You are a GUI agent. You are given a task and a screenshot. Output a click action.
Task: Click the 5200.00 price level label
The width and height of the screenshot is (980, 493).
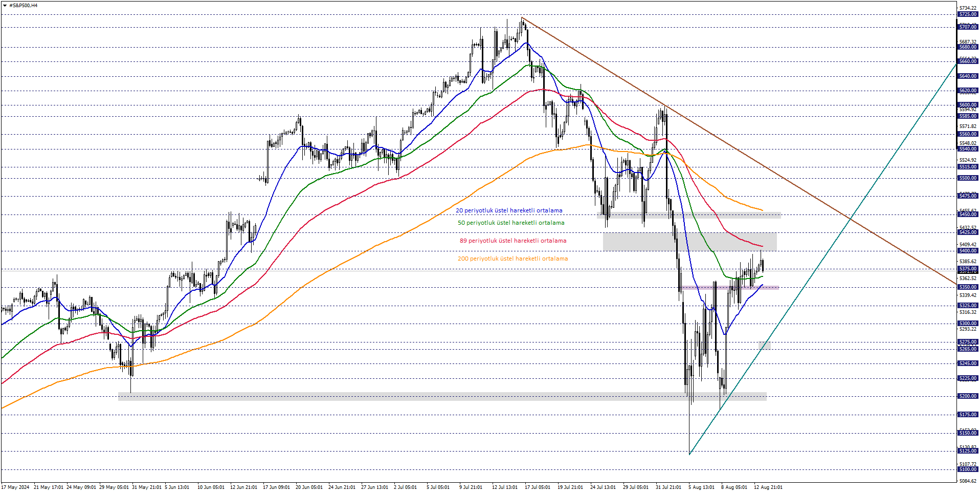click(968, 396)
